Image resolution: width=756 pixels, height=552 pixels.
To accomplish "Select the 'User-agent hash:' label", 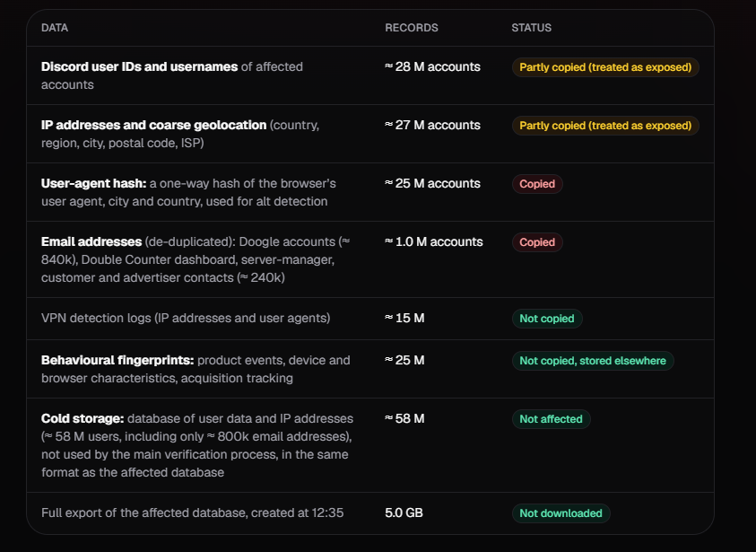I will (x=93, y=183).
